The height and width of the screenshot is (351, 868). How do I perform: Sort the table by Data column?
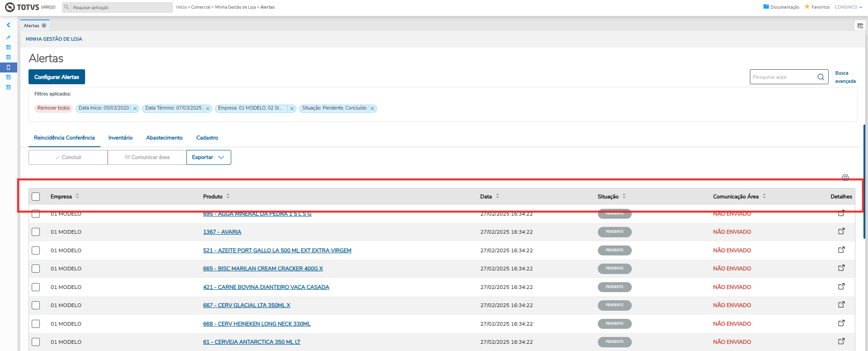coord(497,196)
